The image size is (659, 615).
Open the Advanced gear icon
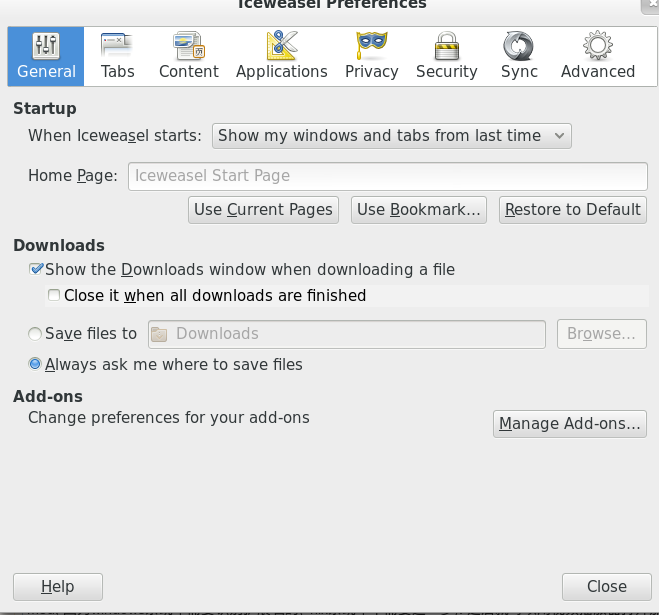coord(598,45)
